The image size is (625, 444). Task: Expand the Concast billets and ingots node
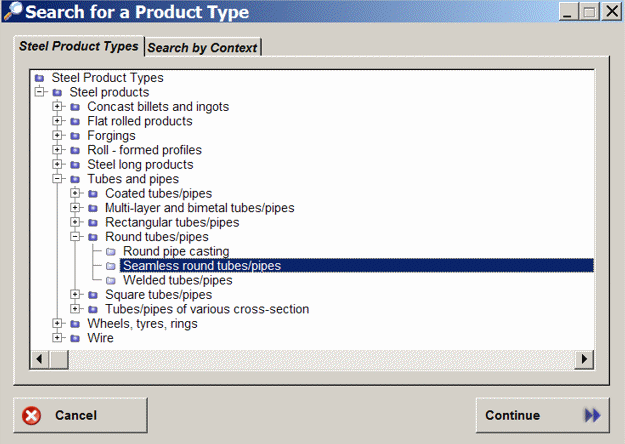[x=58, y=107]
